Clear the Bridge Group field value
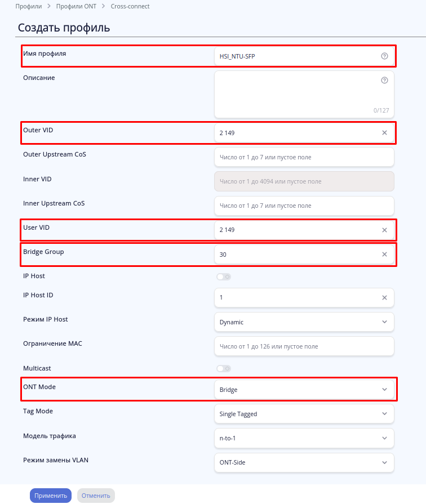The image size is (426, 504). point(384,255)
